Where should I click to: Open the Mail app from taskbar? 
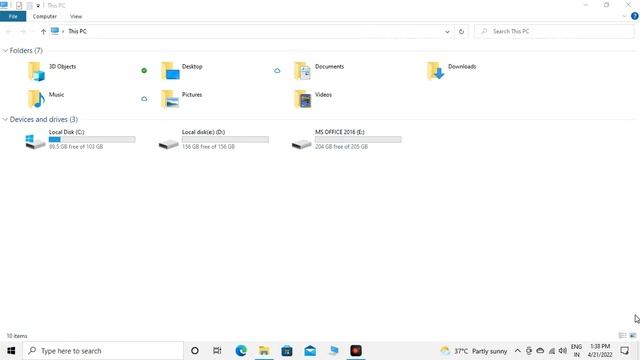coord(310,351)
